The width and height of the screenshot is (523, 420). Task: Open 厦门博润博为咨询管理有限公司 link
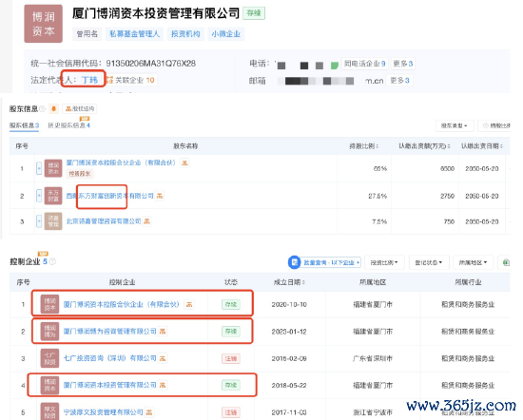pyautogui.click(x=109, y=332)
